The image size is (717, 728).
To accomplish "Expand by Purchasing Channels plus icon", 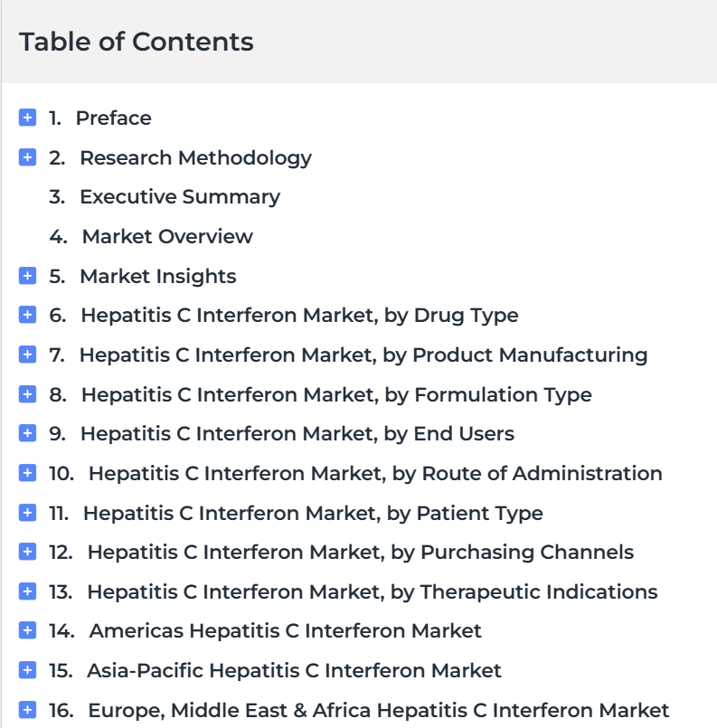I will point(27,552).
